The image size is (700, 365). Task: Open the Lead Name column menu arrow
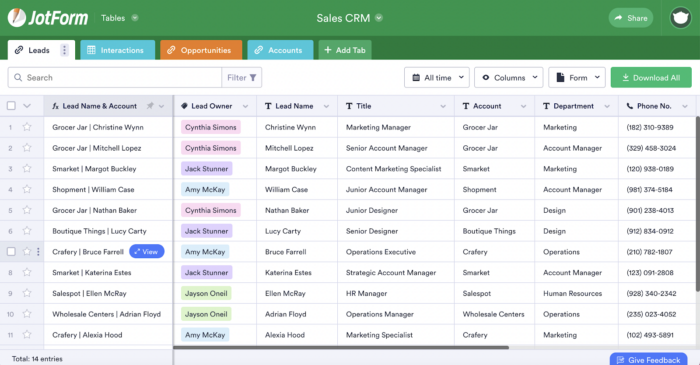[326, 106]
